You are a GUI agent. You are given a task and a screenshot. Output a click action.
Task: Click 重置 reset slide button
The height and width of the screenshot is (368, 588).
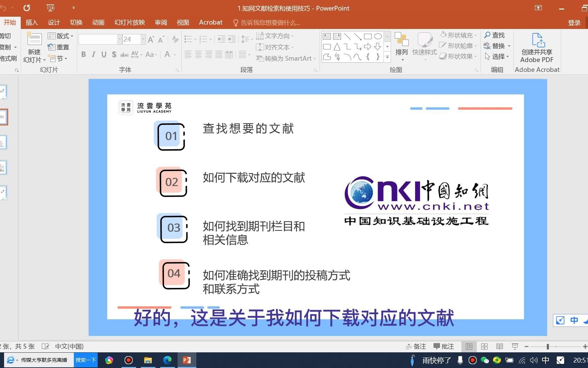[59, 47]
